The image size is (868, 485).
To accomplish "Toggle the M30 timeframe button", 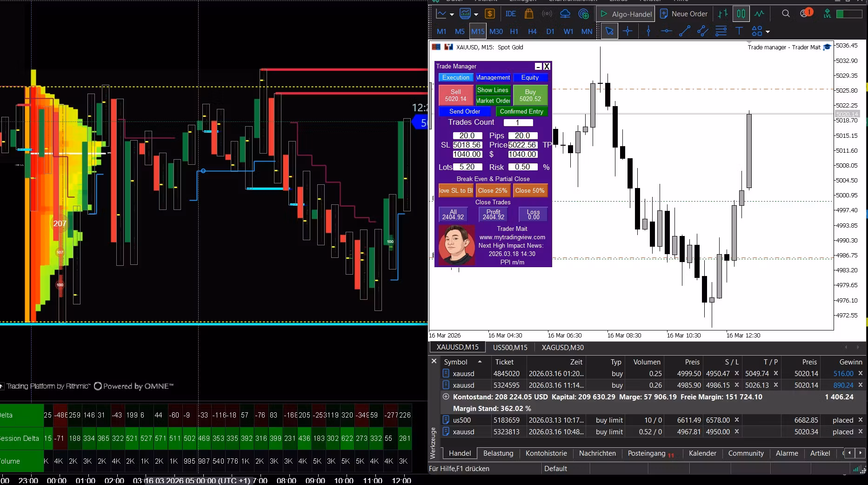I will (496, 32).
